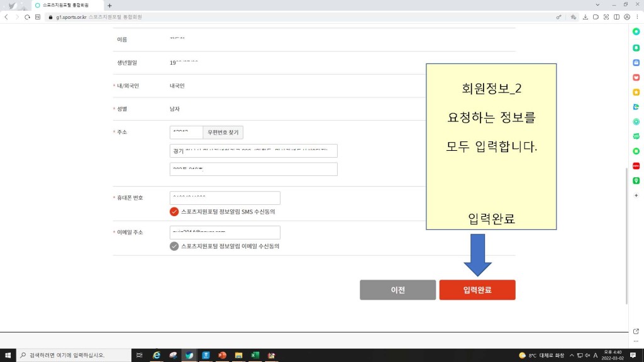Reload the page with the refresh icon
This screenshot has height=362, width=644.
click(x=27, y=17)
